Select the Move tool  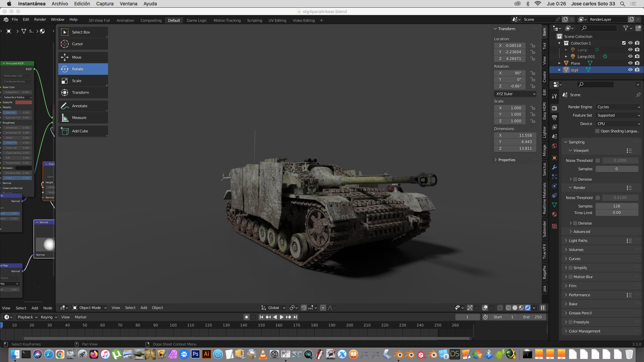(83, 57)
